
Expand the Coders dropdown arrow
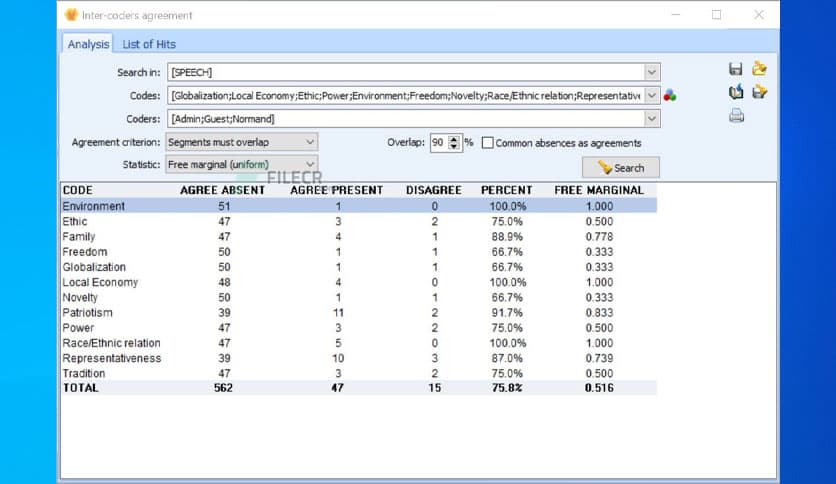(652, 119)
